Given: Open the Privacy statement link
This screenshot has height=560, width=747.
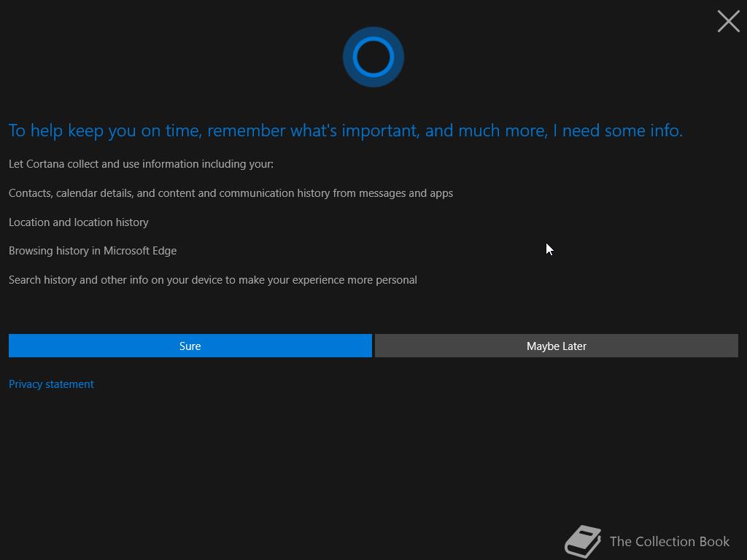Looking at the screenshot, I should point(51,384).
